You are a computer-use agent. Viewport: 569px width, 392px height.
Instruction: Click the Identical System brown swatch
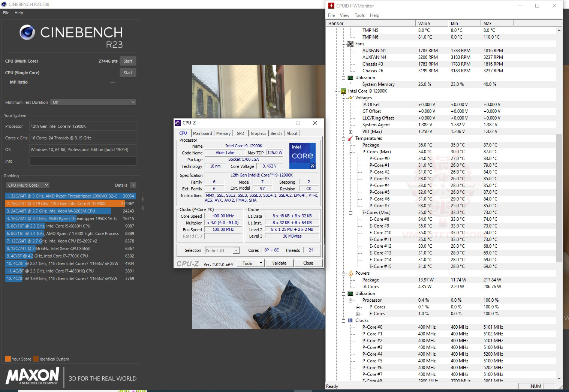pos(36,359)
